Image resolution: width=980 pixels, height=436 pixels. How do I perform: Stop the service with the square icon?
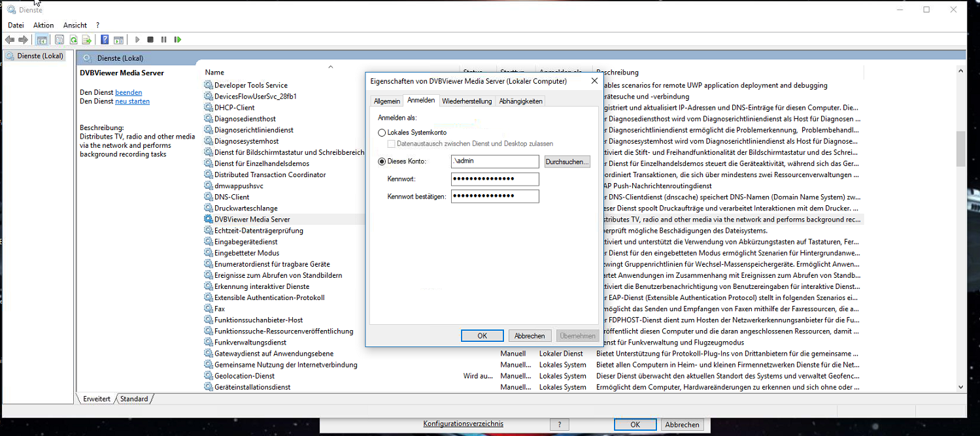150,40
